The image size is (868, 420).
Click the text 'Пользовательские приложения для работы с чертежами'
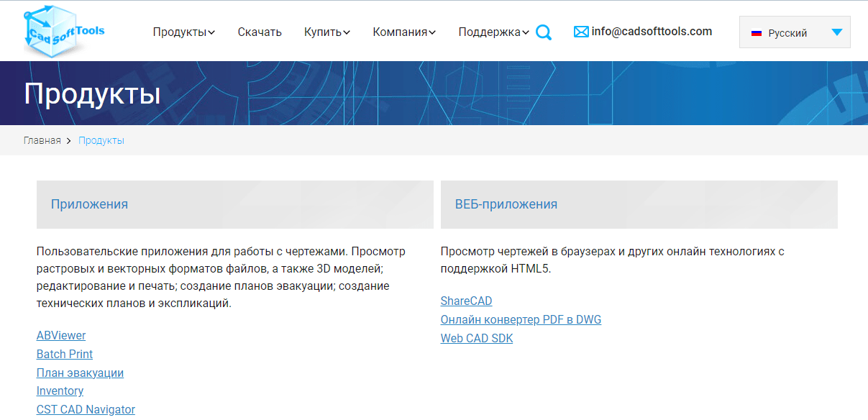(192, 252)
